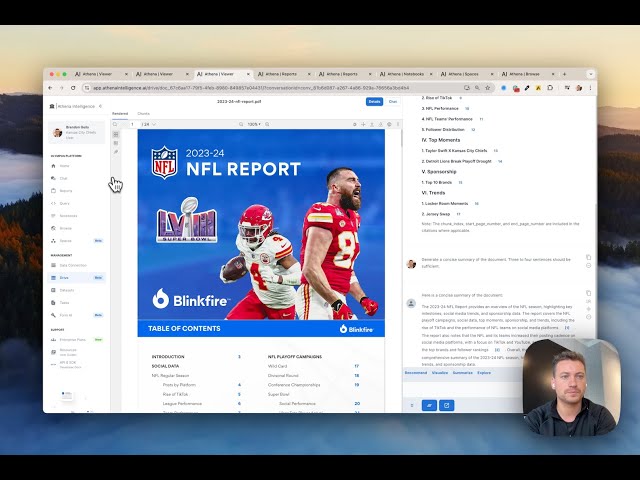Open Resources and Guides in sidebar
The image size is (640, 480).
68,352
